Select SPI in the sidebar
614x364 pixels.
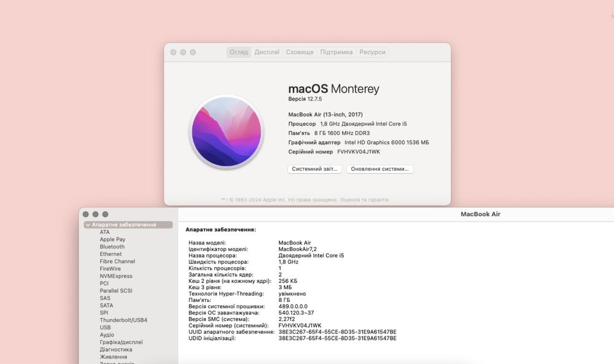(x=104, y=312)
